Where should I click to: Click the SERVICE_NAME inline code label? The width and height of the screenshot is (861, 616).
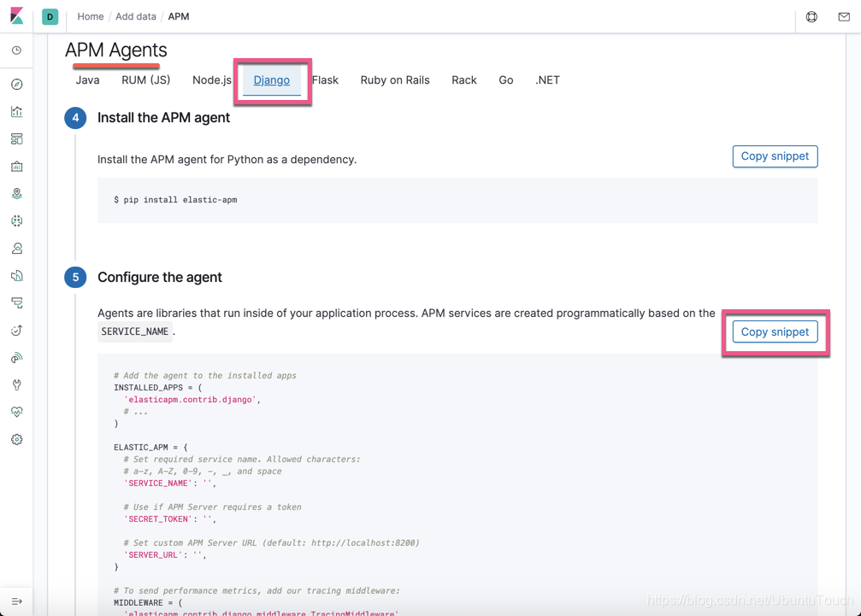coord(135,331)
